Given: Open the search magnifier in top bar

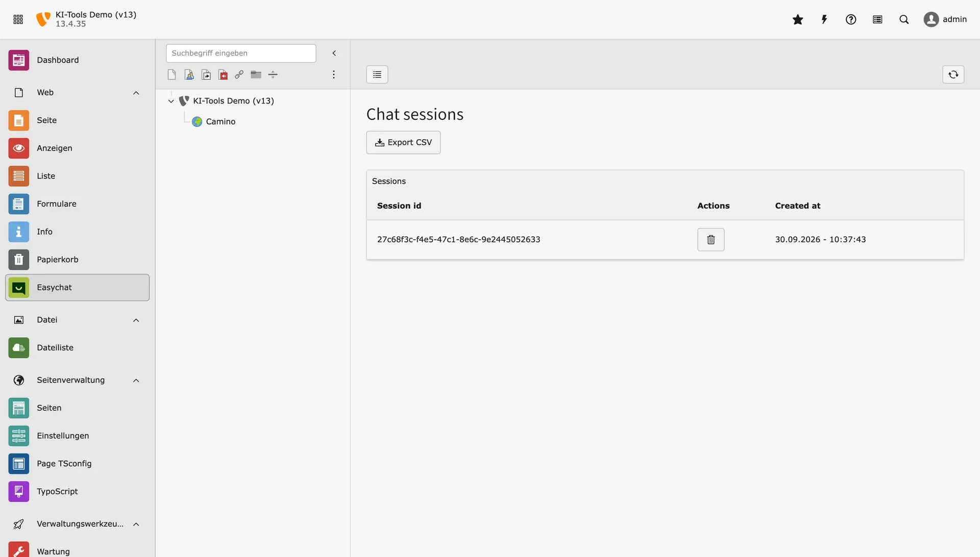Looking at the screenshot, I should coord(904,19).
